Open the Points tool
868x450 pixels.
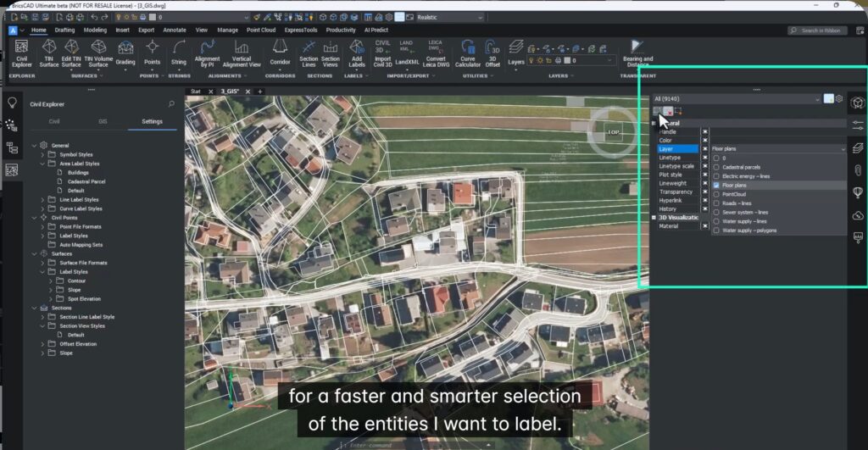[153, 53]
